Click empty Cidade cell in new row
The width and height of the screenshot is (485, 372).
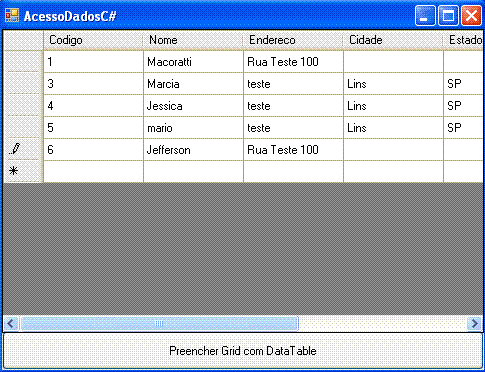point(393,171)
